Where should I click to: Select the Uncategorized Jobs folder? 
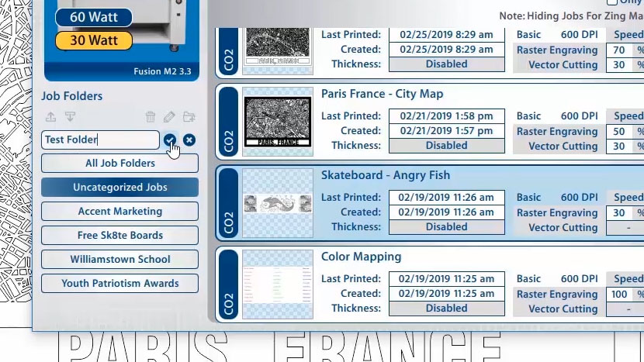(x=119, y=188)
